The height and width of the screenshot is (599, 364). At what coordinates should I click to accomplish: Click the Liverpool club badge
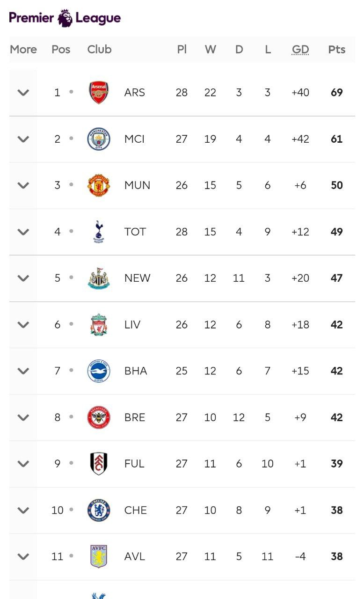pos(99,324)
